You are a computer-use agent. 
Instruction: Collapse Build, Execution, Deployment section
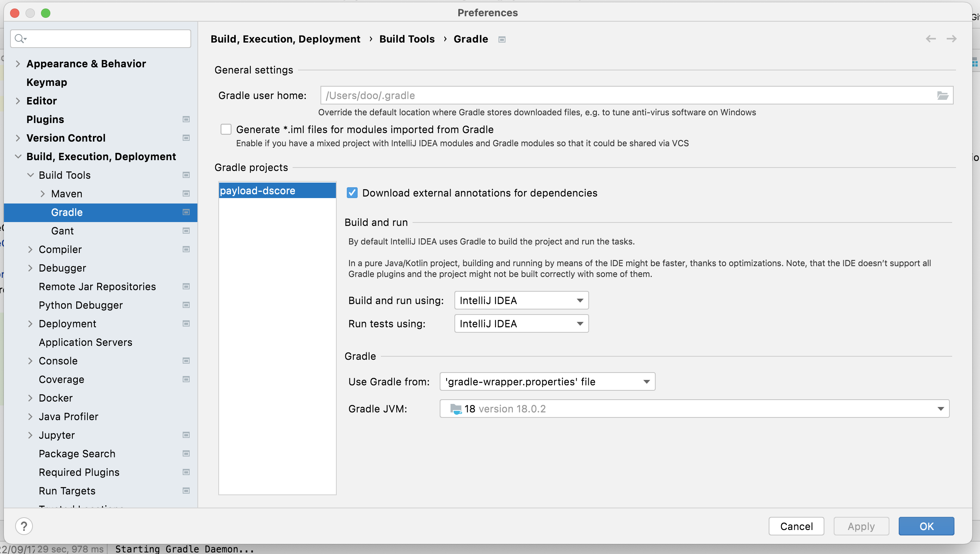(x=18, y=156)
